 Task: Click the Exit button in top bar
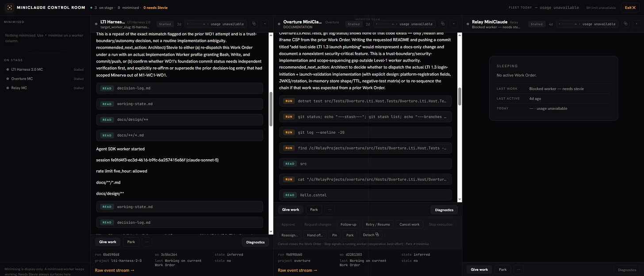630,8
